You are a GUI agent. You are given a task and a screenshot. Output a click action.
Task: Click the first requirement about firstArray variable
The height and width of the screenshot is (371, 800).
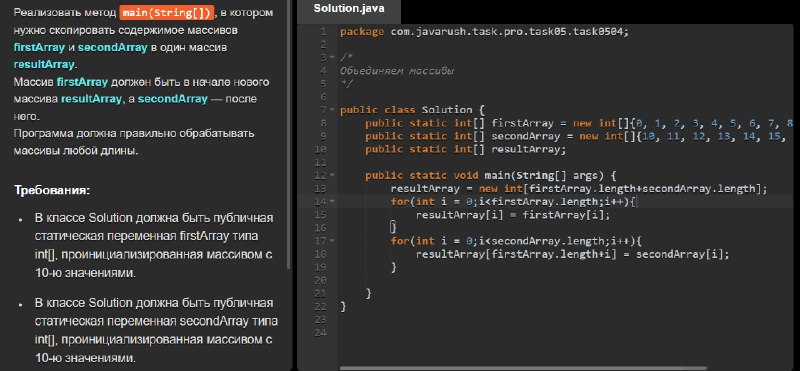[x=155, y=245]
